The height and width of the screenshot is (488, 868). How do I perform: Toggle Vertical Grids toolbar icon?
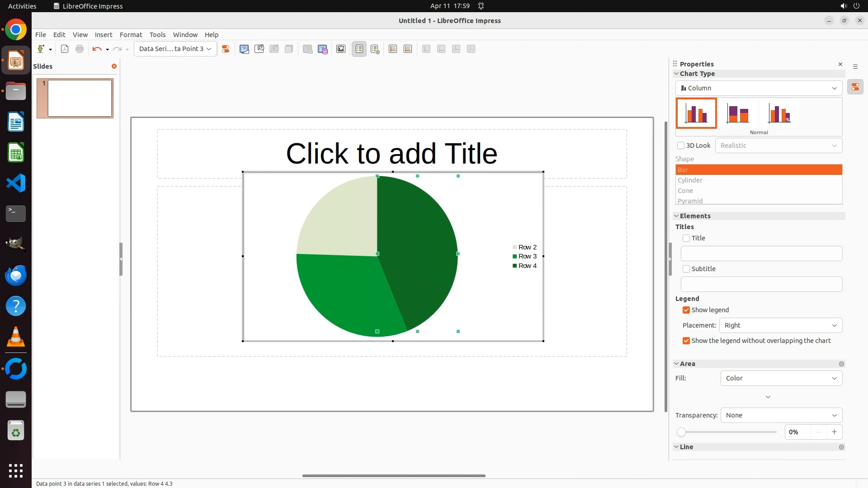coord(408,49)
